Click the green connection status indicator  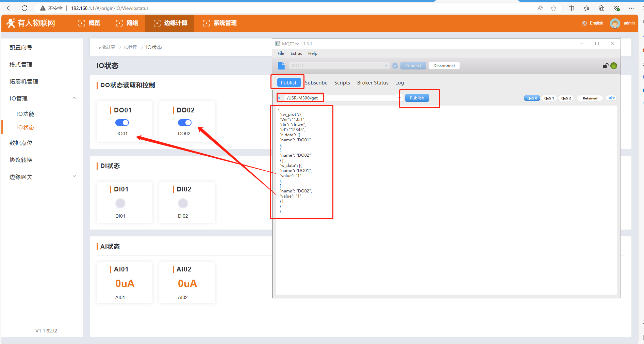point(614,66)
